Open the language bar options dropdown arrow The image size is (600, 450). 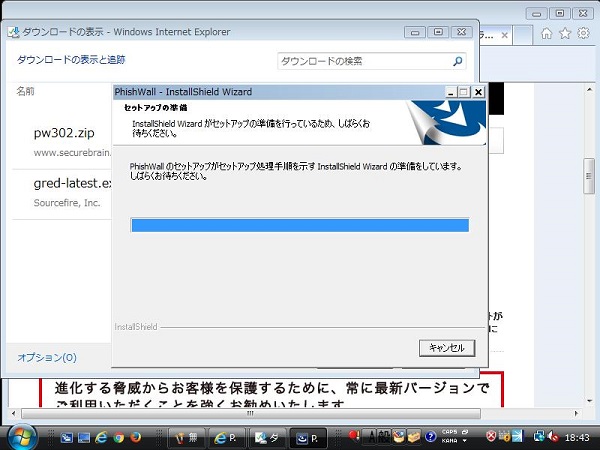click(465, 441)
